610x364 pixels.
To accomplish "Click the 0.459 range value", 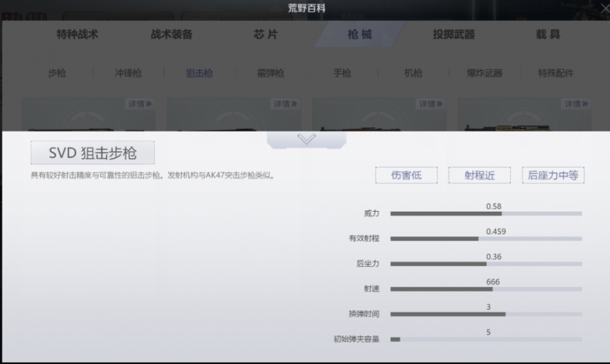I will (x=495, y=232).
